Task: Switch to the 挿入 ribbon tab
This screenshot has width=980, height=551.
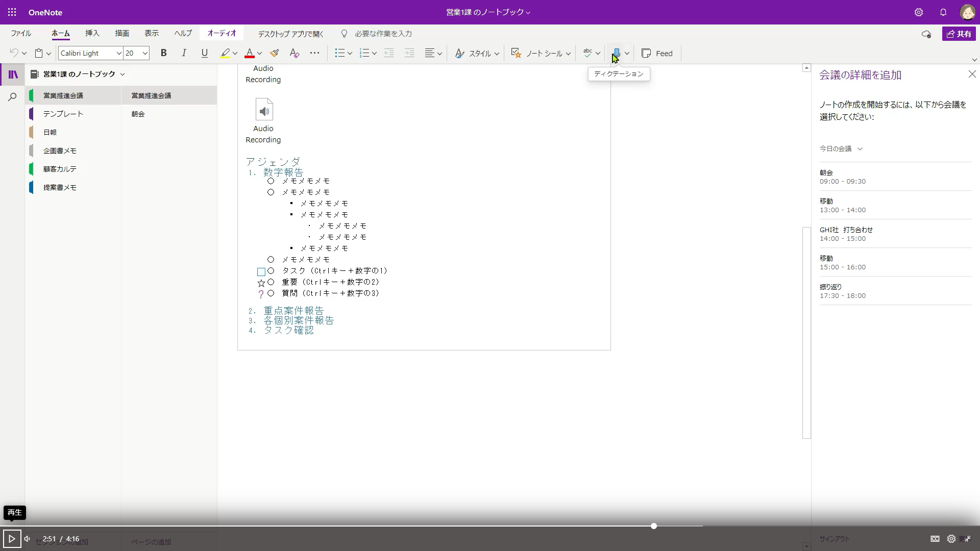Action: click(92, 33)
